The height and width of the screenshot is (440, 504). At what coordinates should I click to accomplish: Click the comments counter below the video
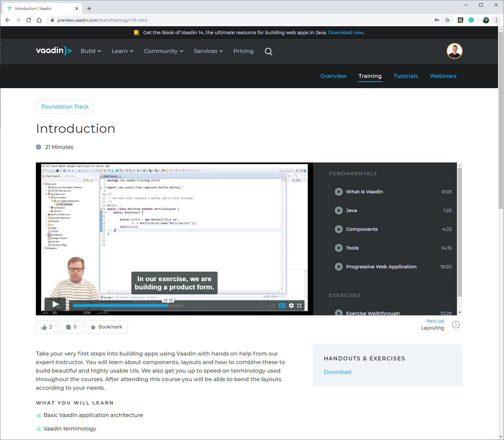71,327
